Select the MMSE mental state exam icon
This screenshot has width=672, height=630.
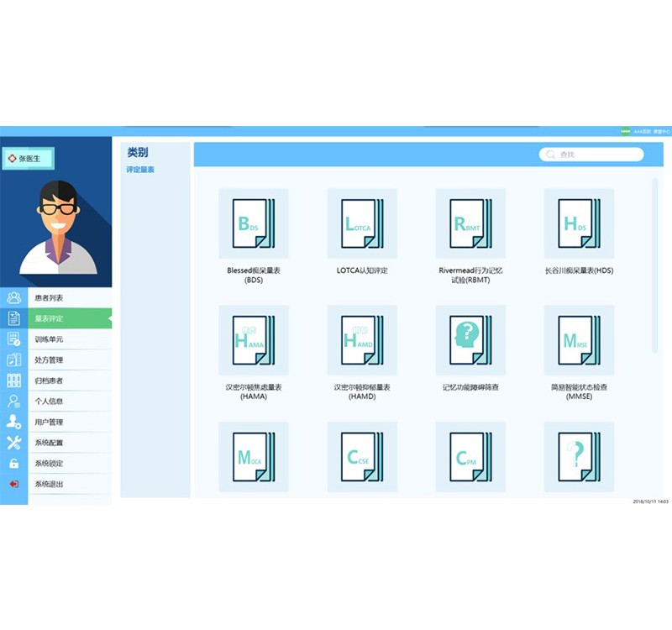[x=579, y=339]
